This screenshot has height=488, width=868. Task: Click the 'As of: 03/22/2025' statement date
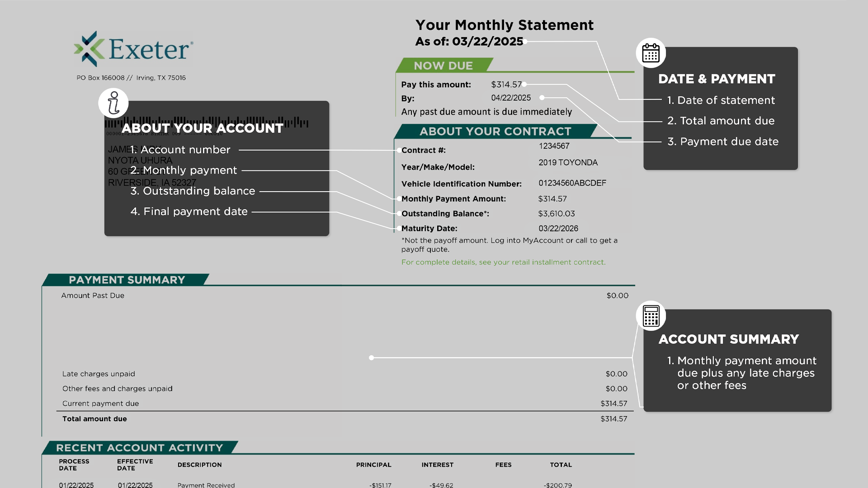pyautogui.click(x=469, y=42)
